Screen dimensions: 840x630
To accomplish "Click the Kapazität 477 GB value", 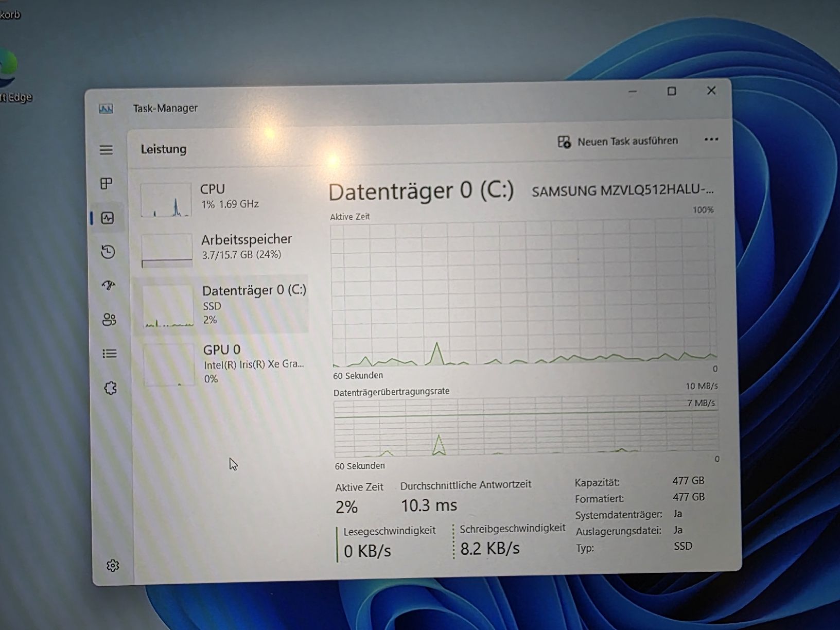I will point(688,481).
